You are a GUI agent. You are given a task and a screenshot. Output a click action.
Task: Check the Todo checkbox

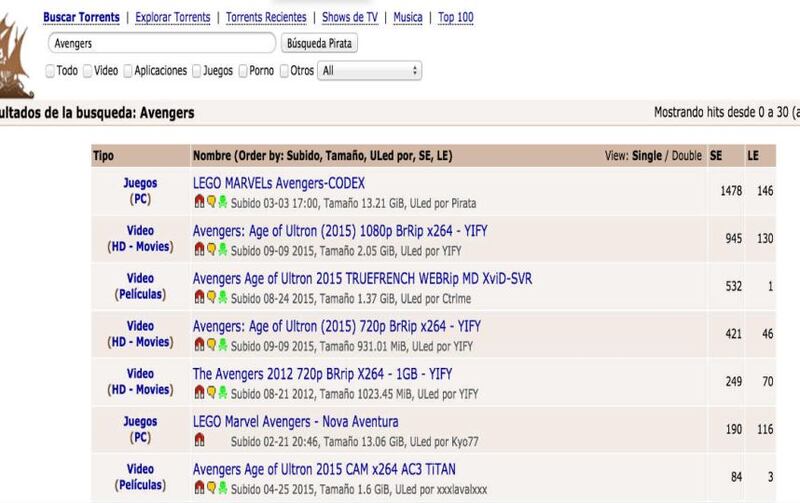point(50,71)
